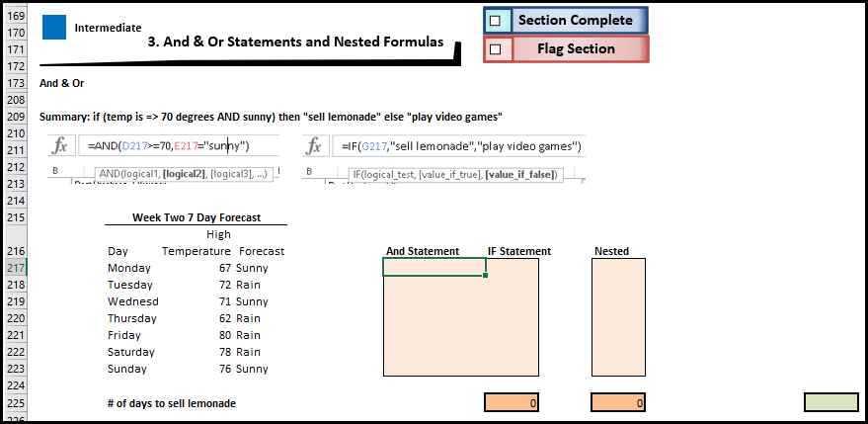Click the fx icon beside the AND formula

[60, 146]
